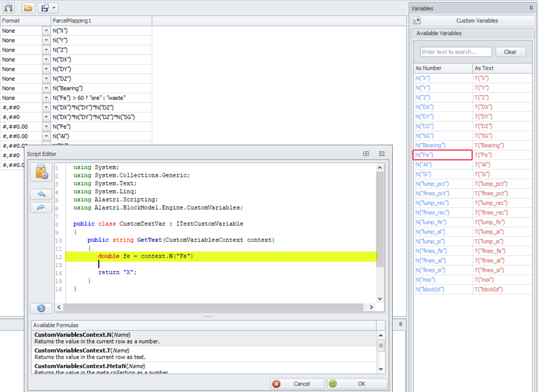Click the AB rename icon in top toolbar
The image size is (538, 392).
9,8
